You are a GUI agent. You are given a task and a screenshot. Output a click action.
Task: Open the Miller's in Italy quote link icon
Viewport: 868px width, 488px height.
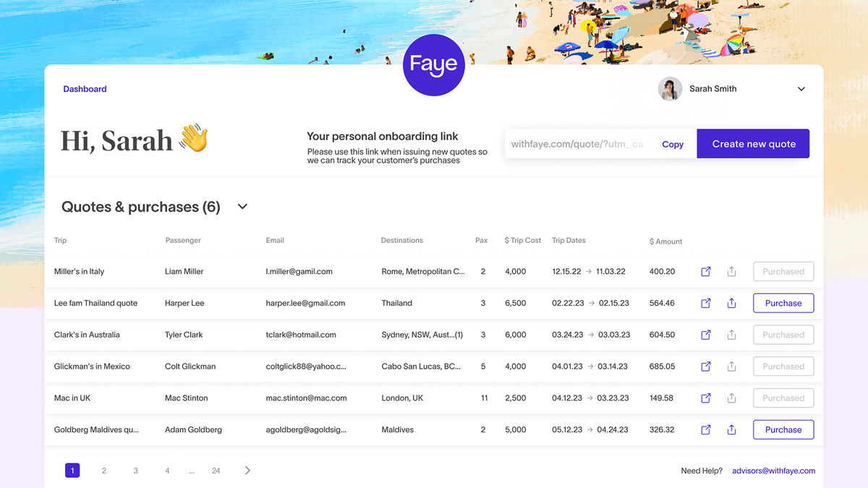706,272
